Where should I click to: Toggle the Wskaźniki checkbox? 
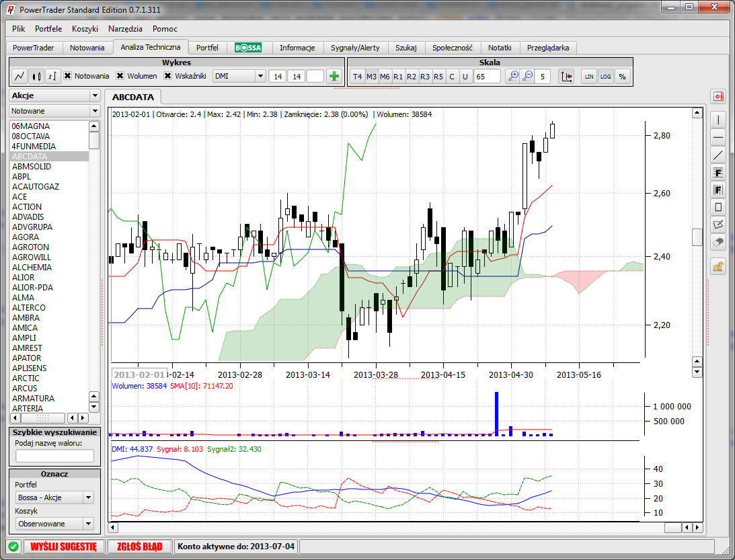click(x=168, y=76)
